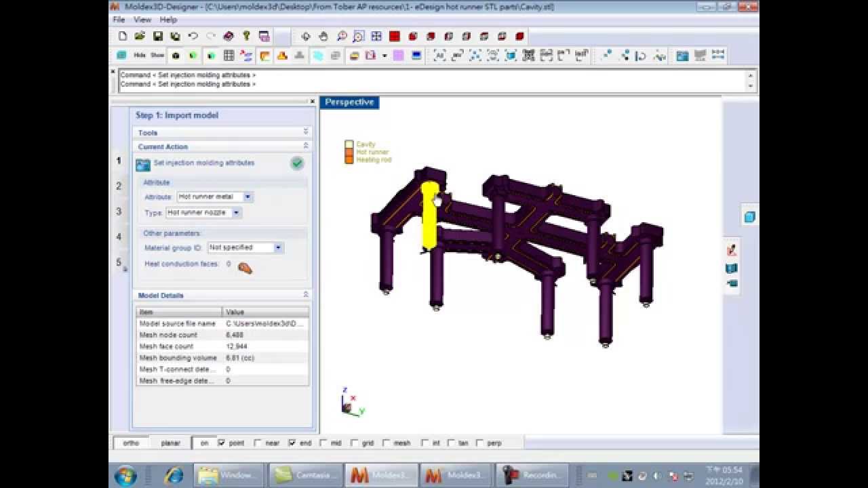This screenshot has height=488, width=868.
Task: Click the Zoom window tool
Action: pos(359,36)
